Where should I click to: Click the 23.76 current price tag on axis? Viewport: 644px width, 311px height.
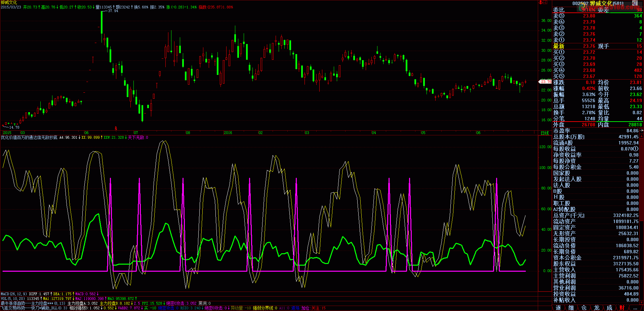[x=545, y=82]
